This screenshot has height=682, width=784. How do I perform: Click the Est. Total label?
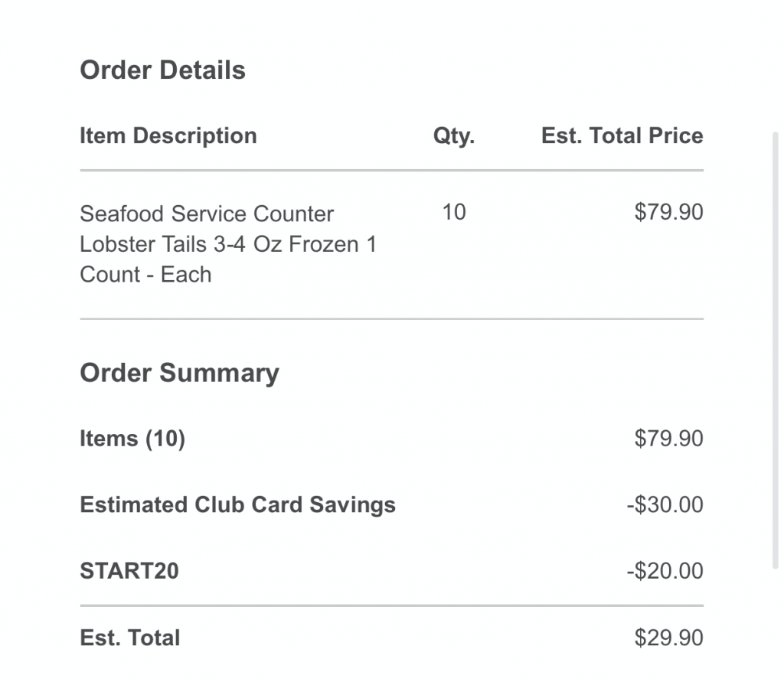click(130, 638)
